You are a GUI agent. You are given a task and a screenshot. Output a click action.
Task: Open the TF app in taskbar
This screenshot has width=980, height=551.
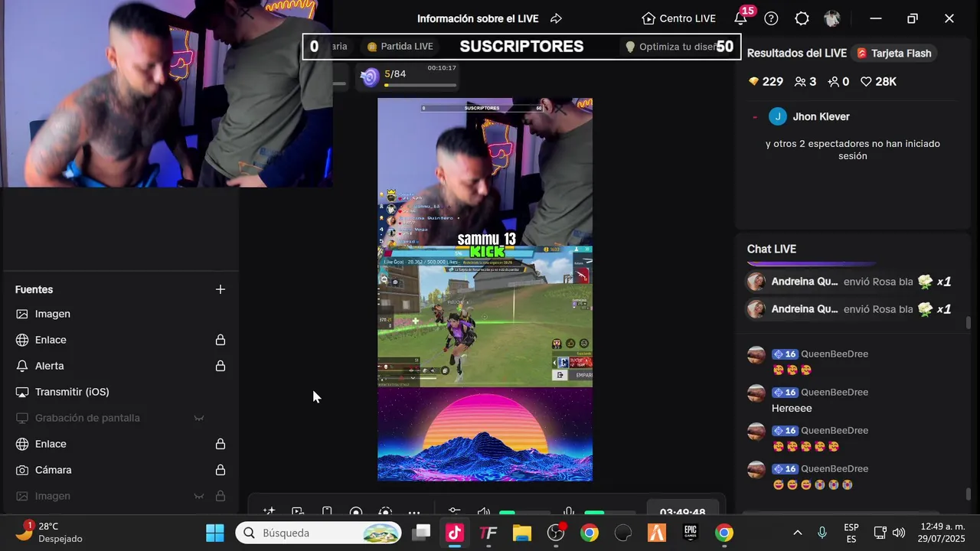pos(488,533)
